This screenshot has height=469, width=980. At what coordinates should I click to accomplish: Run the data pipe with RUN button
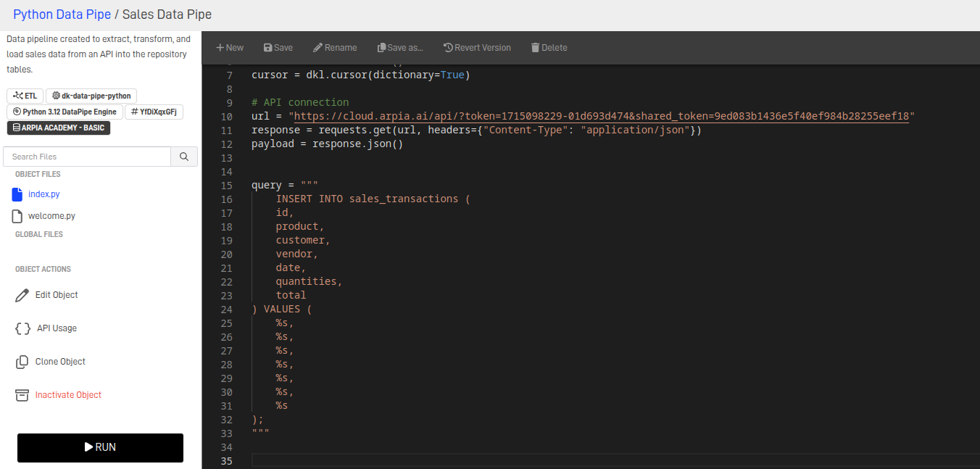pyautogui.click(x=100, y=447)
